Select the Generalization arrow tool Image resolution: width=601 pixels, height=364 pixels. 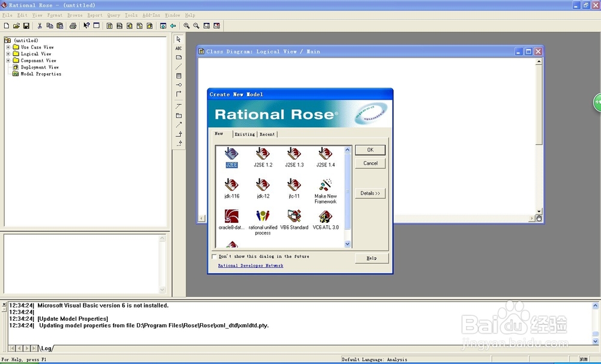tap(178, 134)
